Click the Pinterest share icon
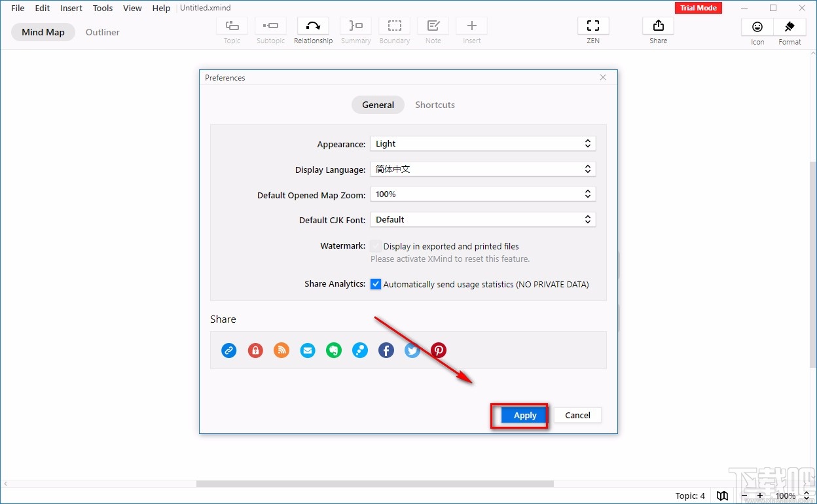This screenshot has height=504, width=817. pyautogui.click(x=439, y=350)
